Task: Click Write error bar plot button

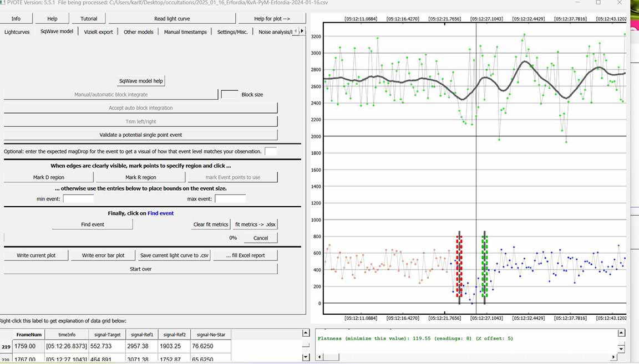Action: 103,255
